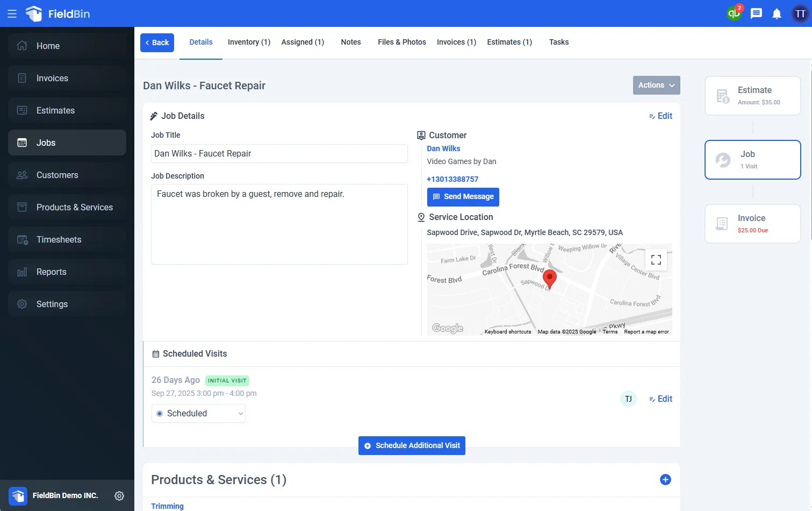Open the TT user avatar
This screenshot has height=511, width=812.
click(800, 13)
